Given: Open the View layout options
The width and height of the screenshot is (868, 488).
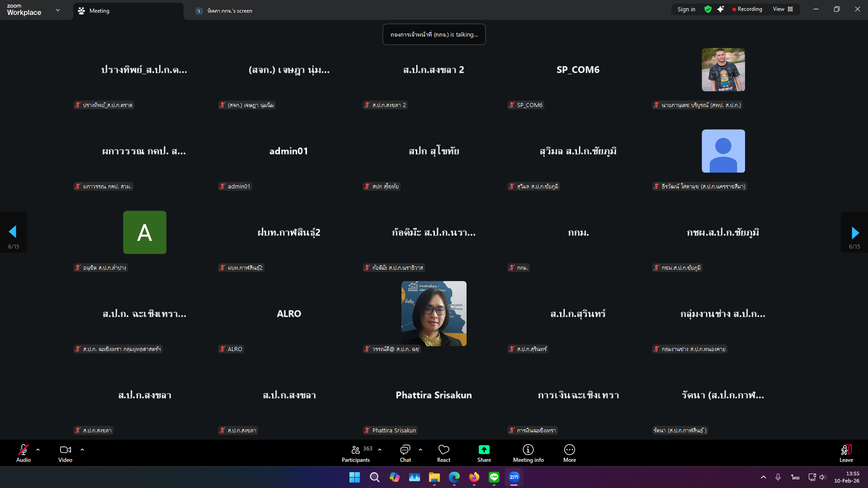Looking at the screenshot, I should click(783, 9).
